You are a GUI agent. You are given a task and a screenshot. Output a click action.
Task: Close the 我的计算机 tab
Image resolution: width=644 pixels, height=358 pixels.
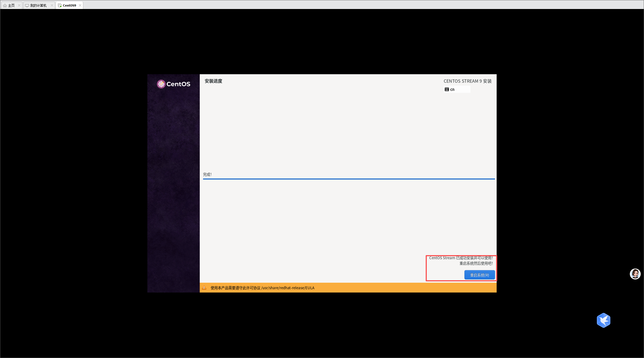(52, 5)
